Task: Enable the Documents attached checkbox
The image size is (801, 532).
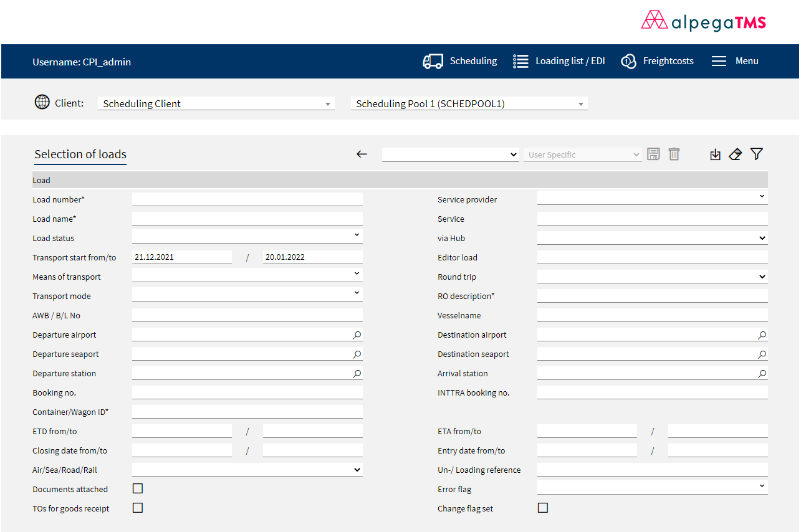Action: click(137, 488)
